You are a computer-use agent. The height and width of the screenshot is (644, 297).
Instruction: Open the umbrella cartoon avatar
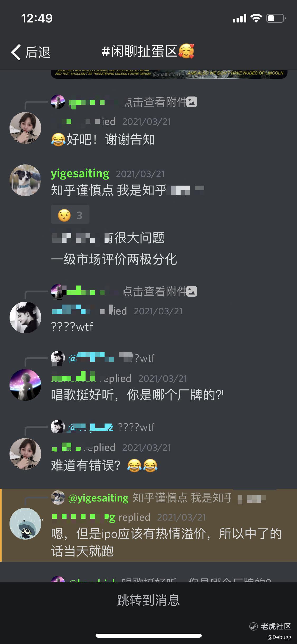point(25,523)
